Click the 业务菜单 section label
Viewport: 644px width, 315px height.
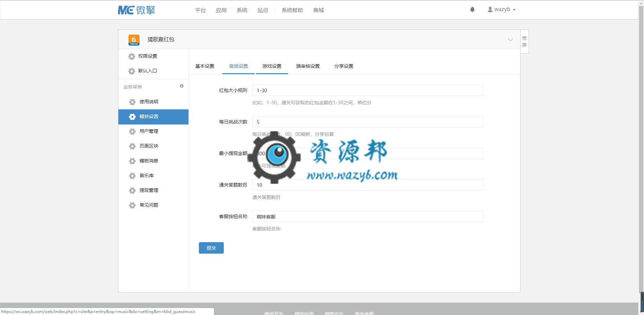pyautogui.click(x=132, y=87)
